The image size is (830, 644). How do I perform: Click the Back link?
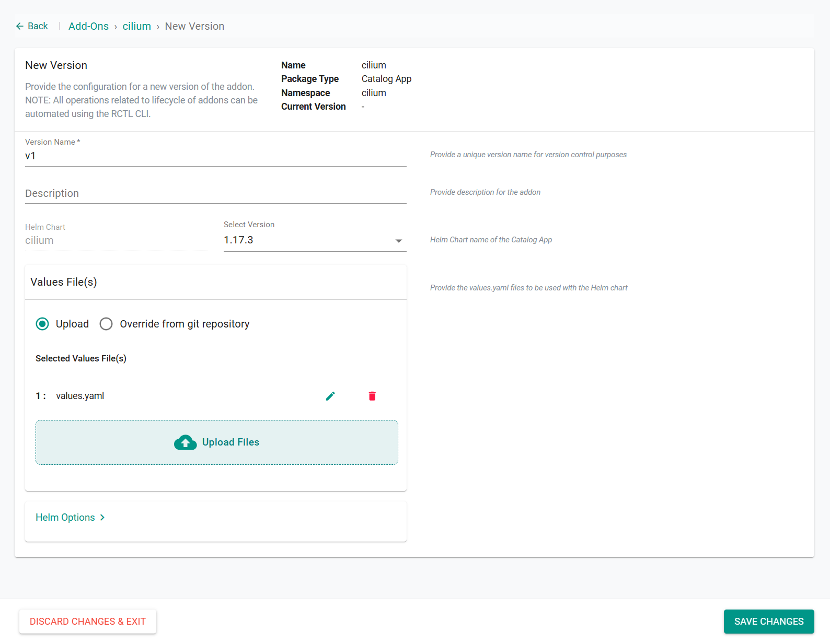[x=32, y=26]
